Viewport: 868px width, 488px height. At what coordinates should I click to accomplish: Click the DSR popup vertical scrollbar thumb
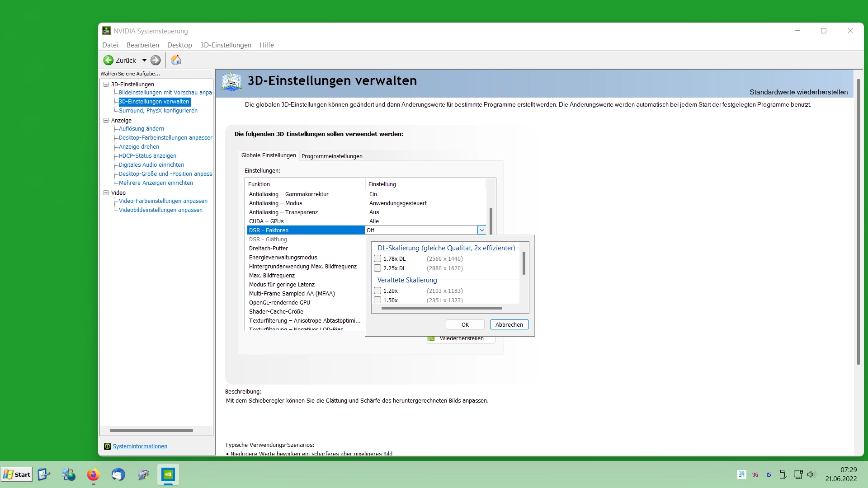click(524, 263)
